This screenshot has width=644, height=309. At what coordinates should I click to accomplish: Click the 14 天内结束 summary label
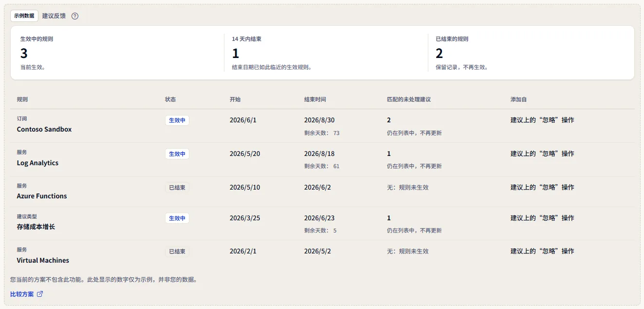pyautogui.click(x=247, y=39)
